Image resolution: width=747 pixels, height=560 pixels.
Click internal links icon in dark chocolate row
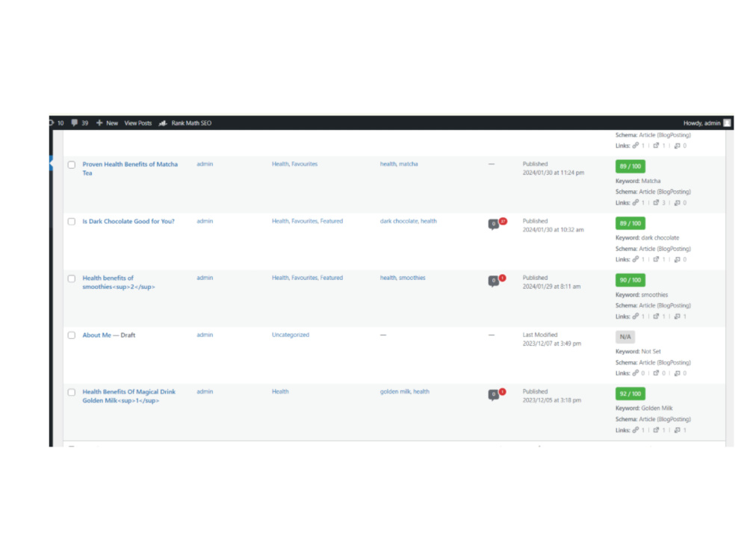point(636,259)
